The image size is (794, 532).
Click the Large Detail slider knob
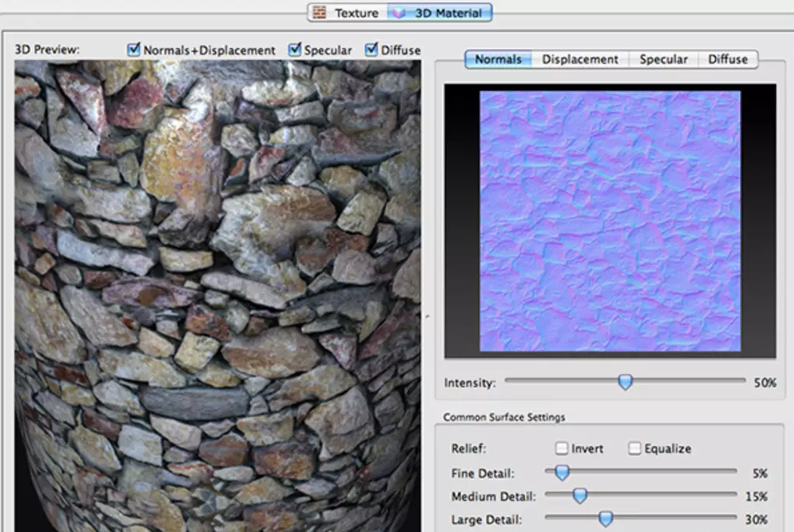[x=605, y=518]
